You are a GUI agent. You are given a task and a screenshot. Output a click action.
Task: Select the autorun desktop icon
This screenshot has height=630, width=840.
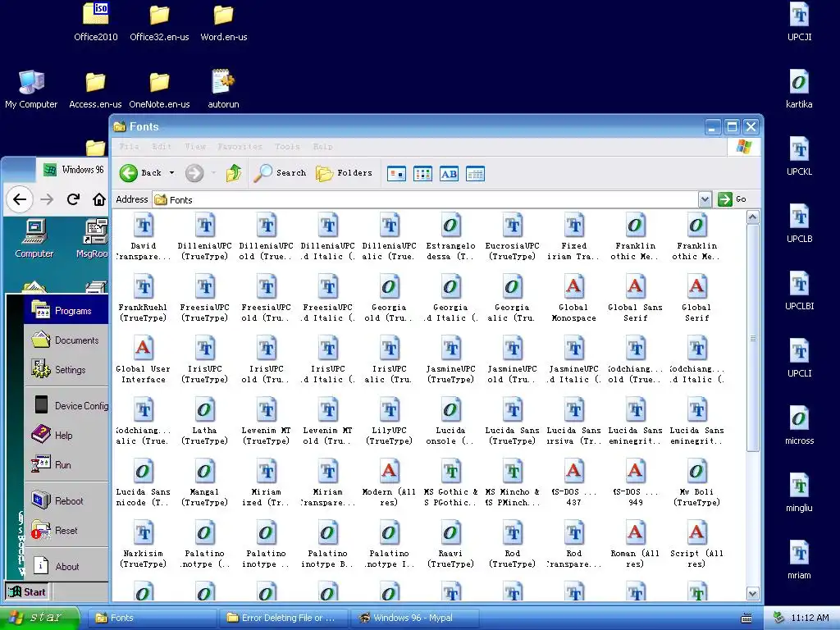pyautogui.click(x=223, y=89)
